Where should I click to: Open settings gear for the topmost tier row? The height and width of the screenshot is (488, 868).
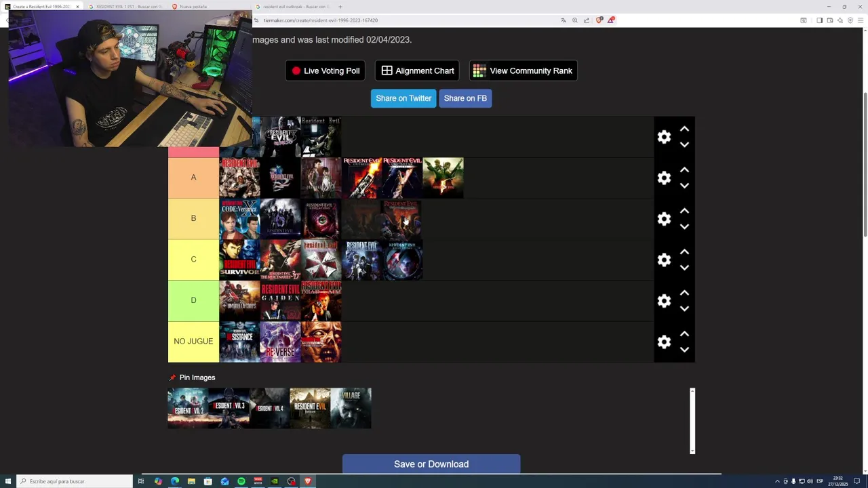point(664,137)
